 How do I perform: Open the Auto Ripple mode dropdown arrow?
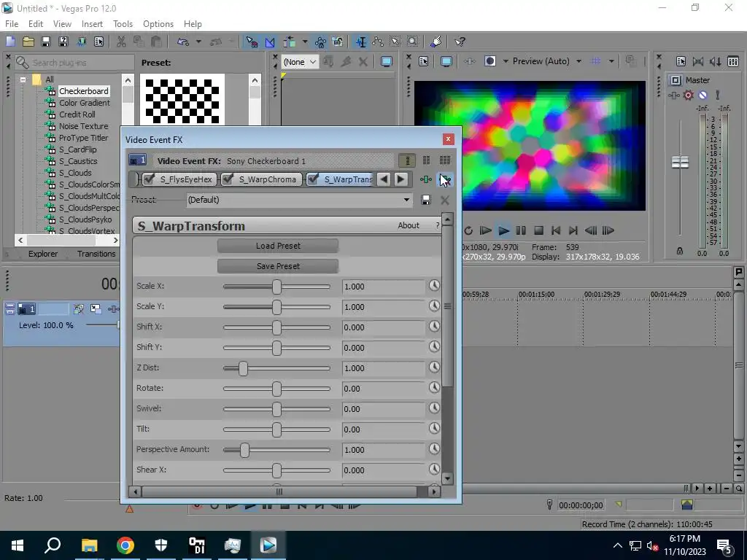pos(304,42)
